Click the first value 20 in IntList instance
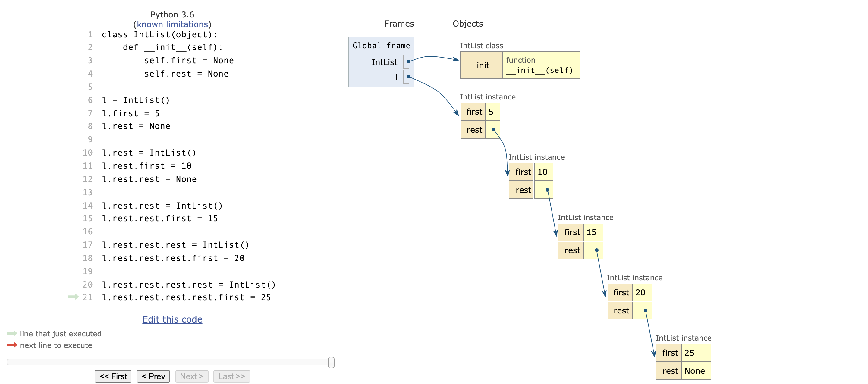 642,292
